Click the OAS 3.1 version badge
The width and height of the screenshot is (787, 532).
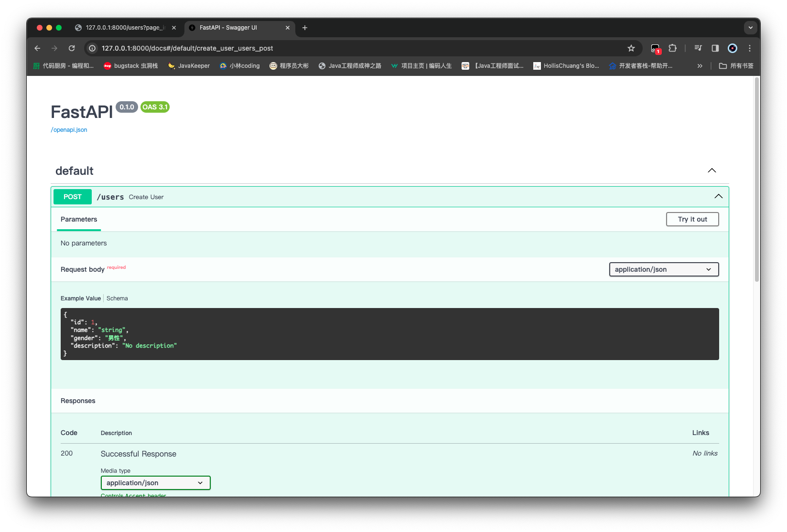tap(155, 107)
